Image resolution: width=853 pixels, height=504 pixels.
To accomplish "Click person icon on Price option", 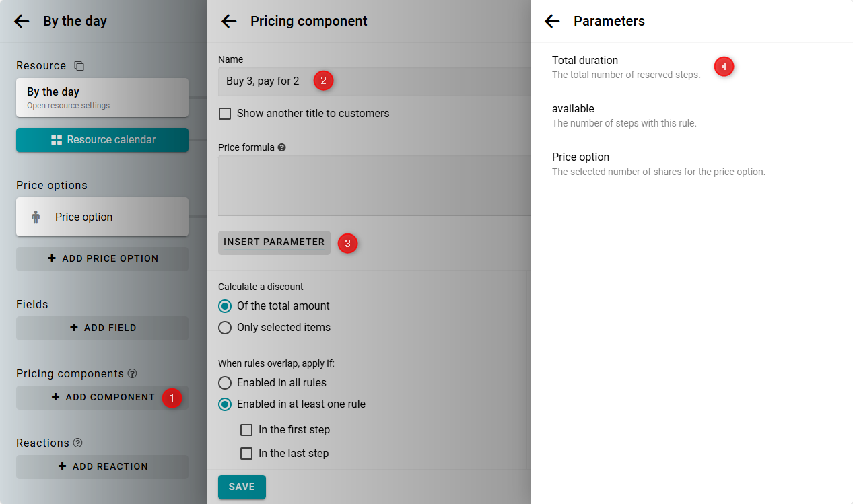I will pyautogui.click(x=36, y=217).
